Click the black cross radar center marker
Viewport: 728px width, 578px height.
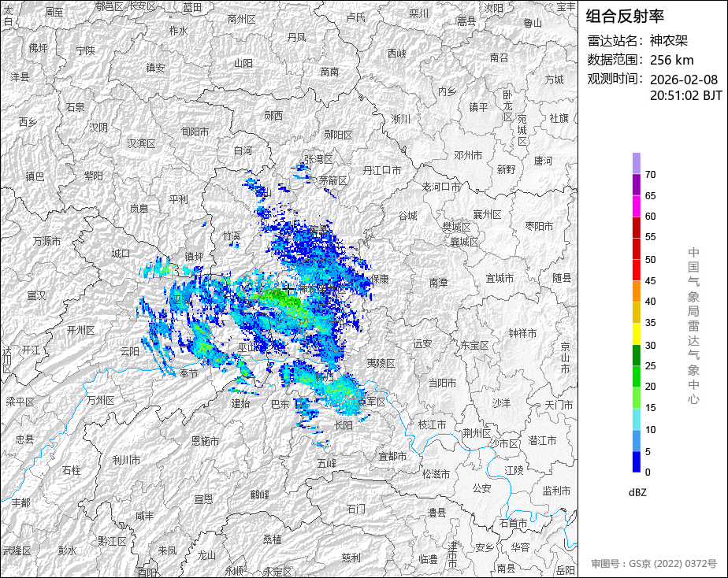tap(288, 290)
